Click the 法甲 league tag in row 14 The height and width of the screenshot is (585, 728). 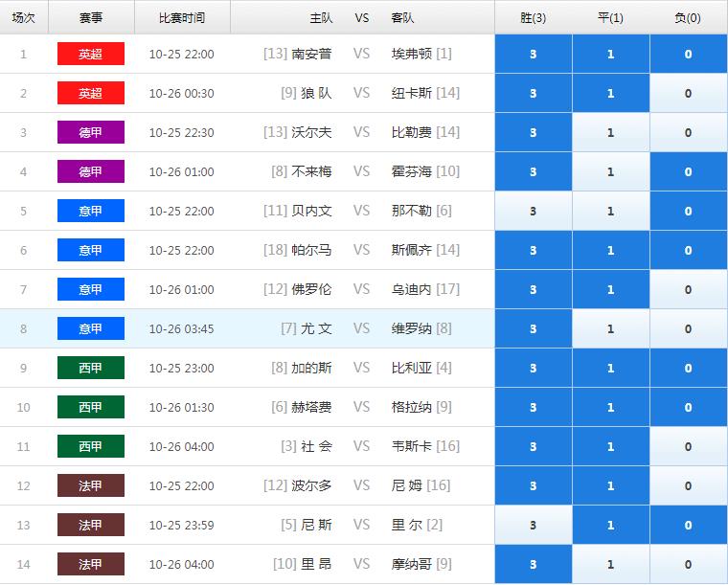coord(91,565)
